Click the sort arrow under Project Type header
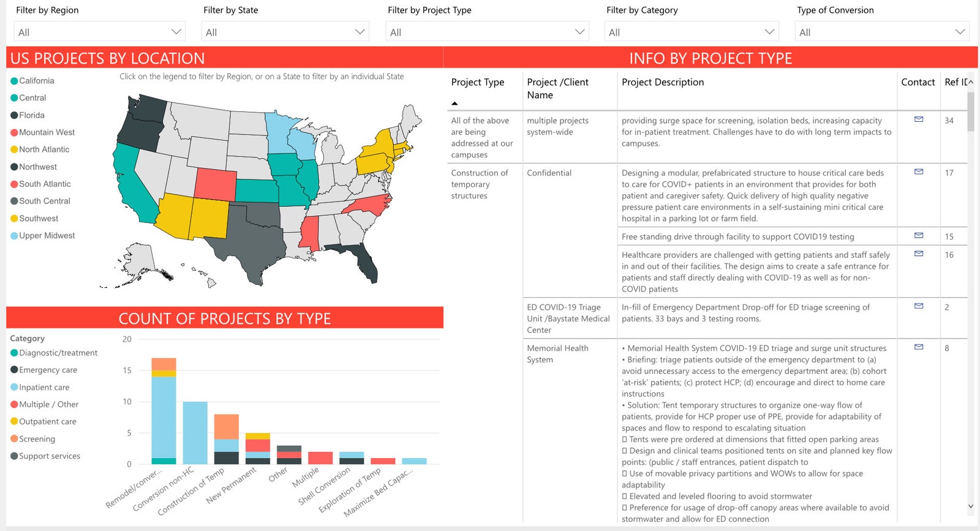Screen dimensions: 980x531 pos(454,104)
